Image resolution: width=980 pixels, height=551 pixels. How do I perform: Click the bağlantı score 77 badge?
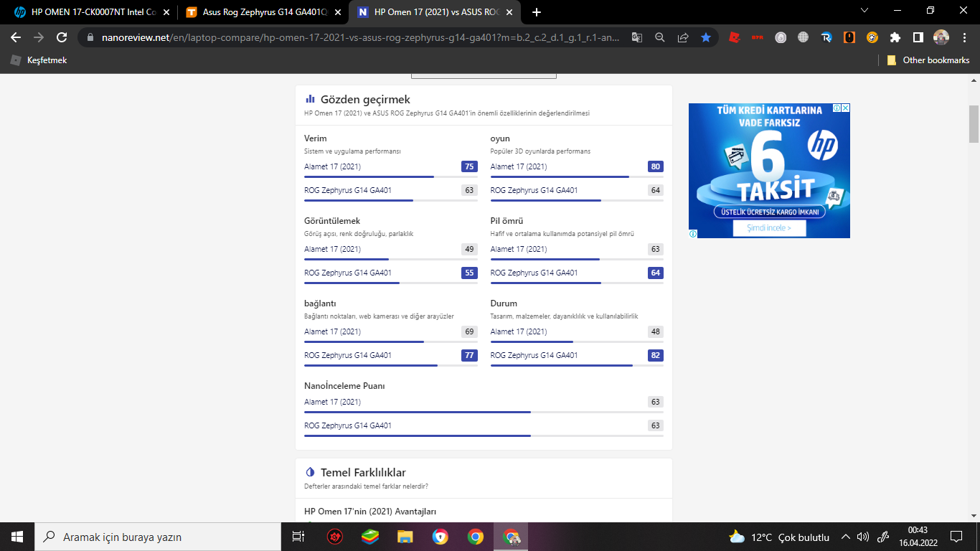click(x=469, y=355)
